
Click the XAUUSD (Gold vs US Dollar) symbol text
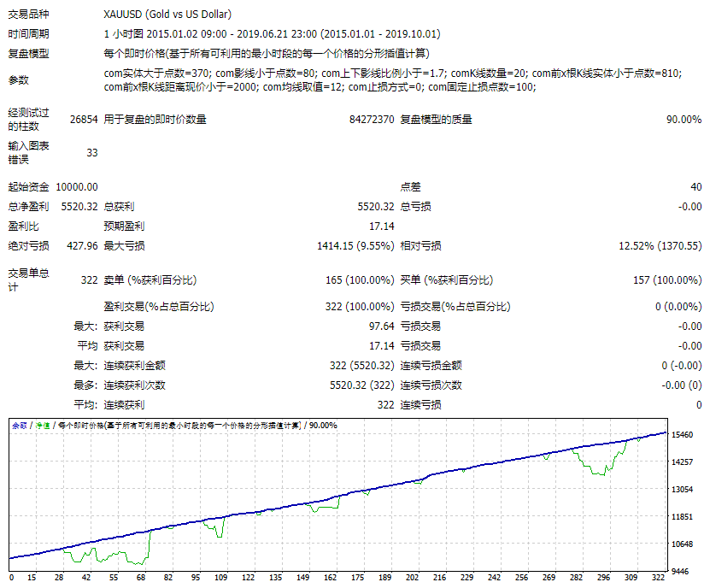coord(167,15)
